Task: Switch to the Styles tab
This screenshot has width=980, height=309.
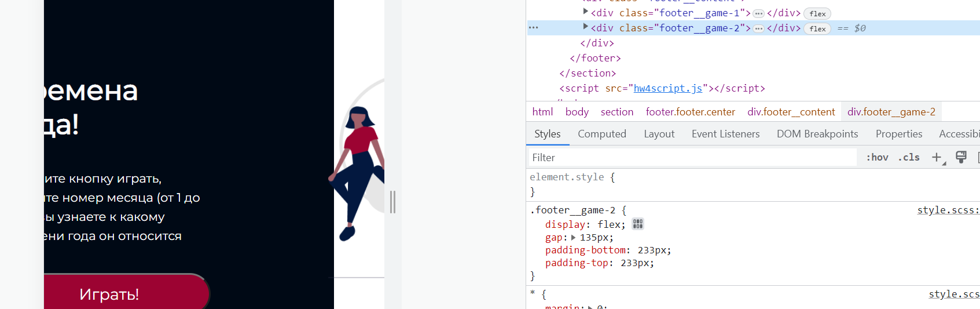Action: (548, 134)
